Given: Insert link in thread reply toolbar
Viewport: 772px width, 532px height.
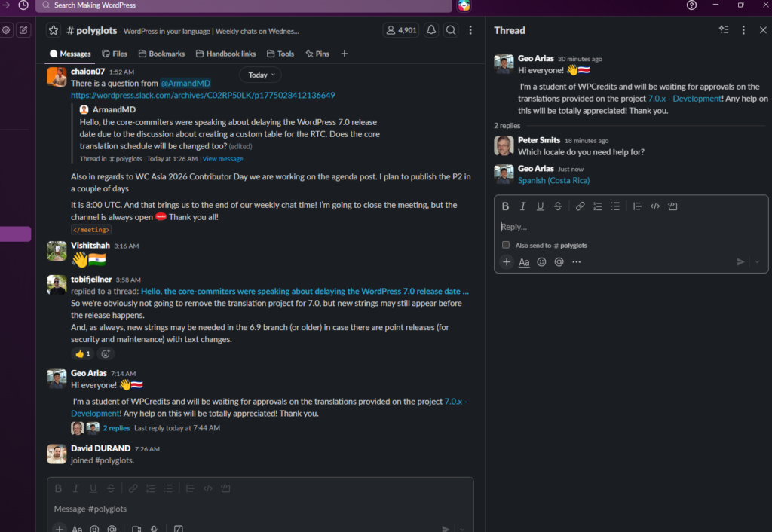Looking at the screenshot, I should coord(580,206).
